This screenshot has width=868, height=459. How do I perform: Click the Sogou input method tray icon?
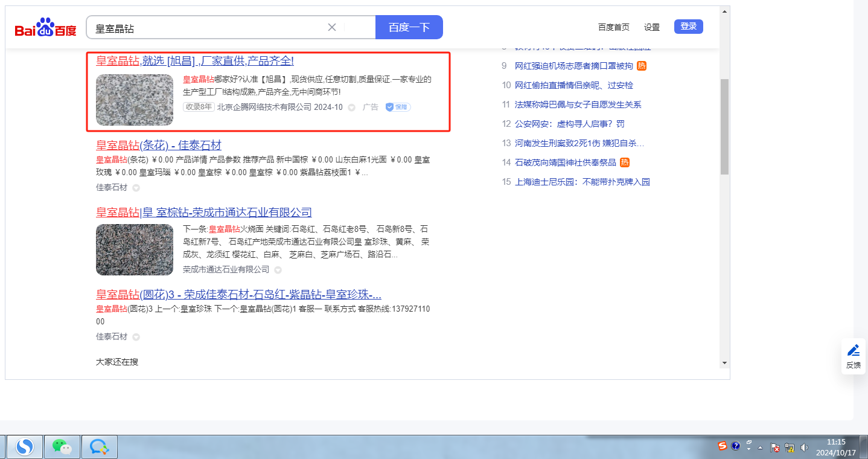(x=722, y=446)
